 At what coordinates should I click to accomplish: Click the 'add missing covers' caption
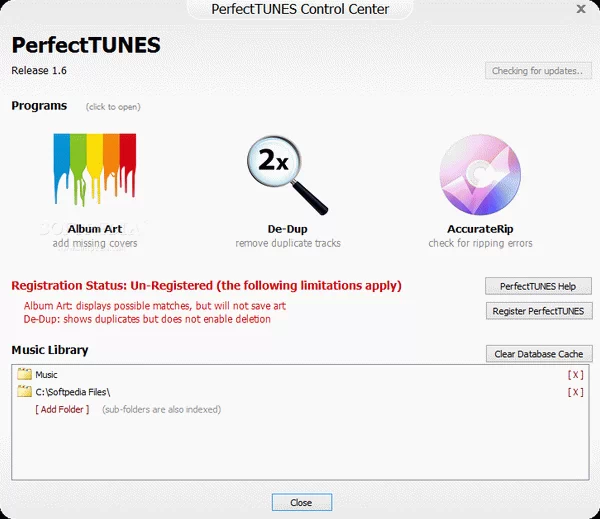pos(95,243)
